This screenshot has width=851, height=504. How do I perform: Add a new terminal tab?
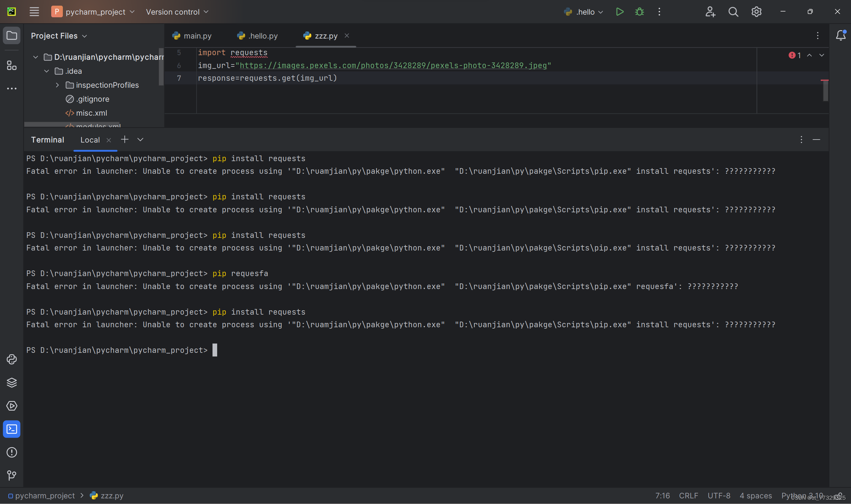125,140
